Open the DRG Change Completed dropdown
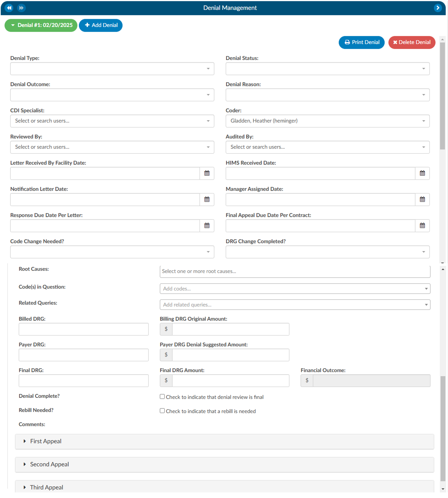Screen dimensions: 448x498 [328, 252]
